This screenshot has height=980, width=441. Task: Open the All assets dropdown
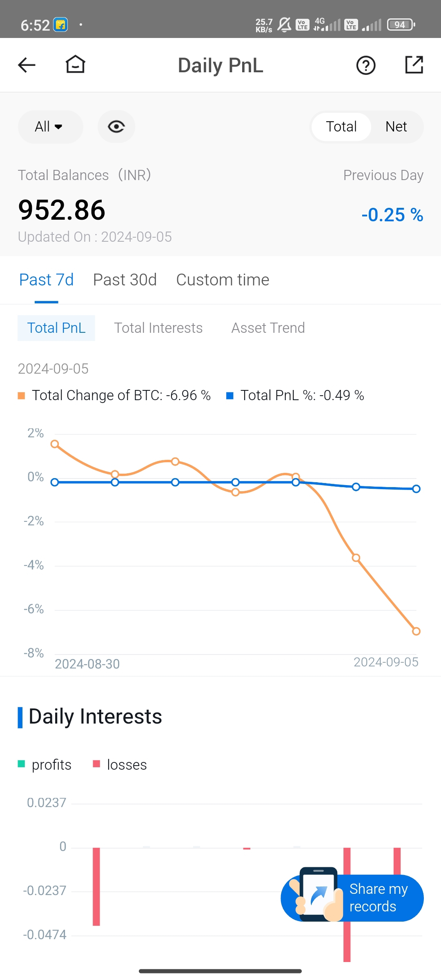50,127
